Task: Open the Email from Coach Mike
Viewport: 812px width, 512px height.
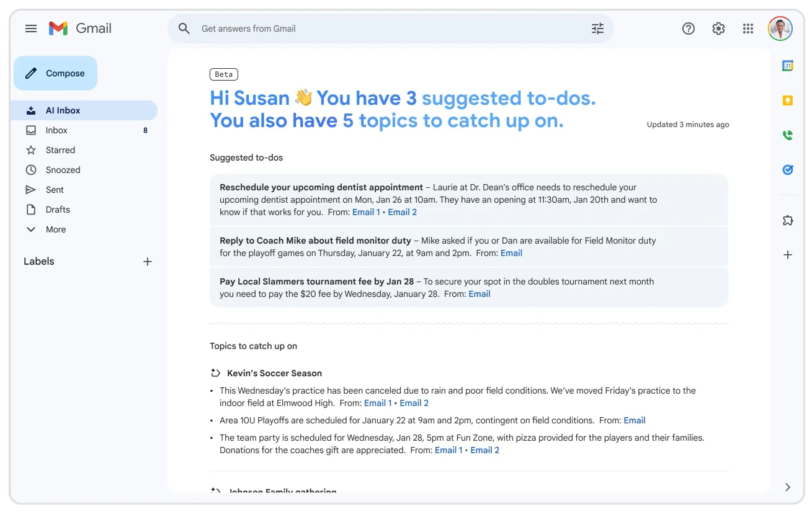Action: pos(511,252)
